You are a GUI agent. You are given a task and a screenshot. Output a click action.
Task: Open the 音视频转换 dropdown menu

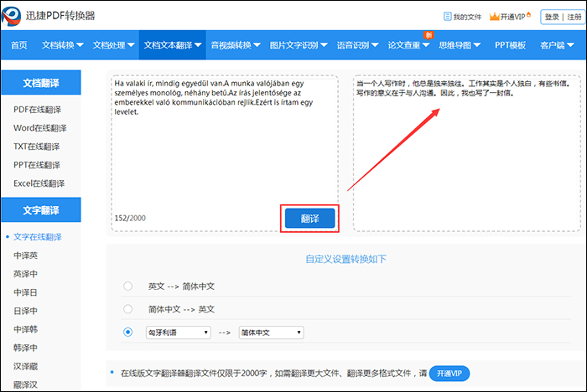point(236,45)
